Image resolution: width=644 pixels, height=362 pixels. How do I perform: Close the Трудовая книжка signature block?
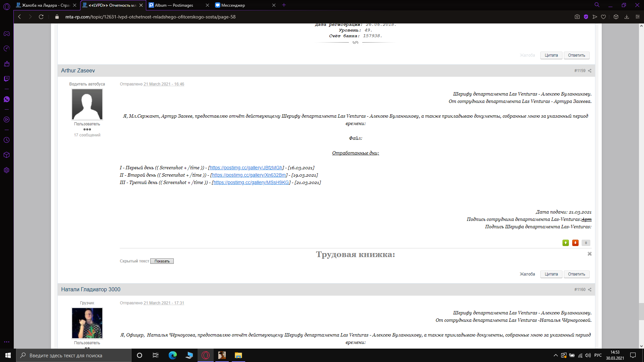click(589, 254)
